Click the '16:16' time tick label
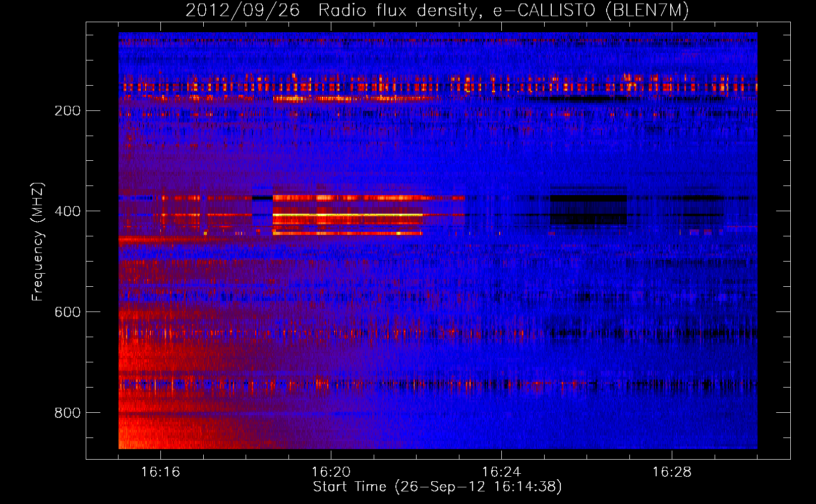 pos(160,472)
